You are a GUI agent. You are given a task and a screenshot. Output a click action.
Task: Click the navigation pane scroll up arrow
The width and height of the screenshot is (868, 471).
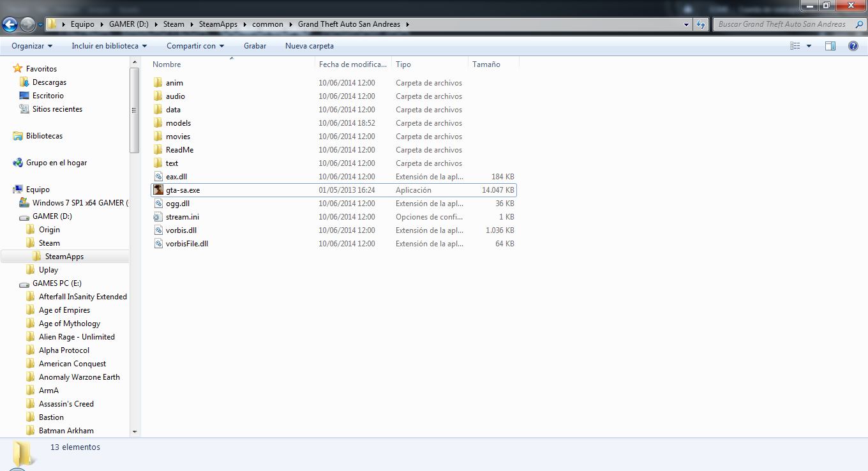134,62
